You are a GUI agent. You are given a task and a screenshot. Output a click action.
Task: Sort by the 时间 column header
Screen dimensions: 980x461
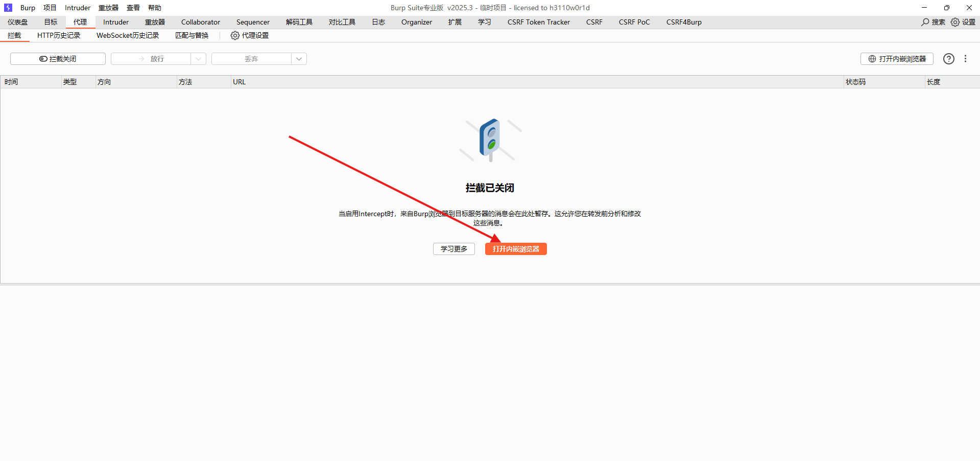pos(31,82)
